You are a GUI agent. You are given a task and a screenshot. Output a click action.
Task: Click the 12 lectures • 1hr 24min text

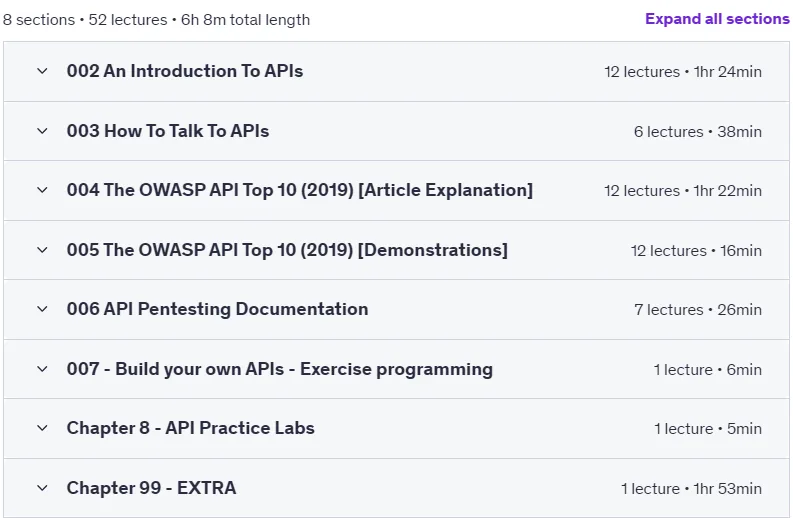click(x=683, y=72)
